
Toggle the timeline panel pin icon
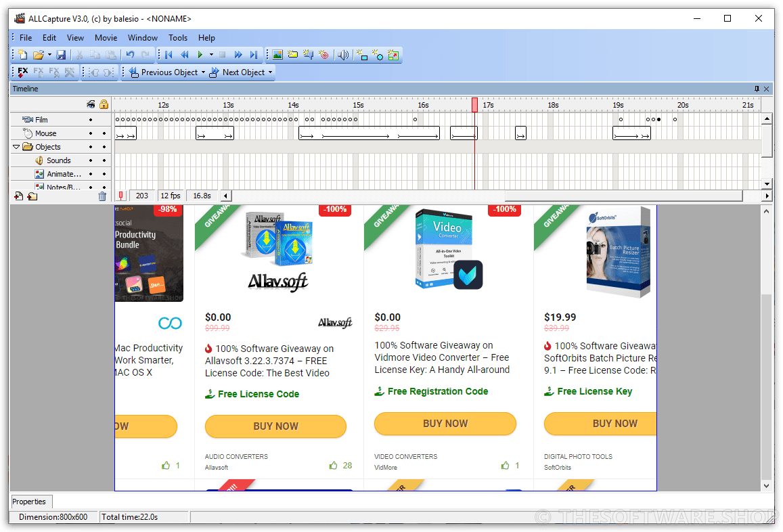[x=757, y=89]
